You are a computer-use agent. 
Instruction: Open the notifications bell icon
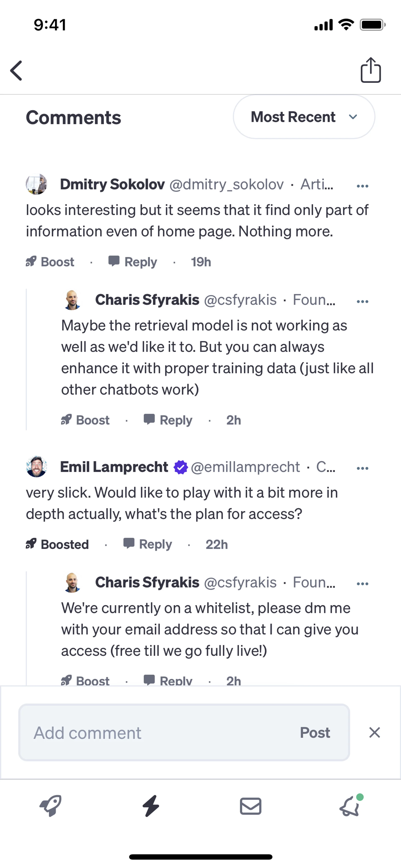(x=350, y=806)
